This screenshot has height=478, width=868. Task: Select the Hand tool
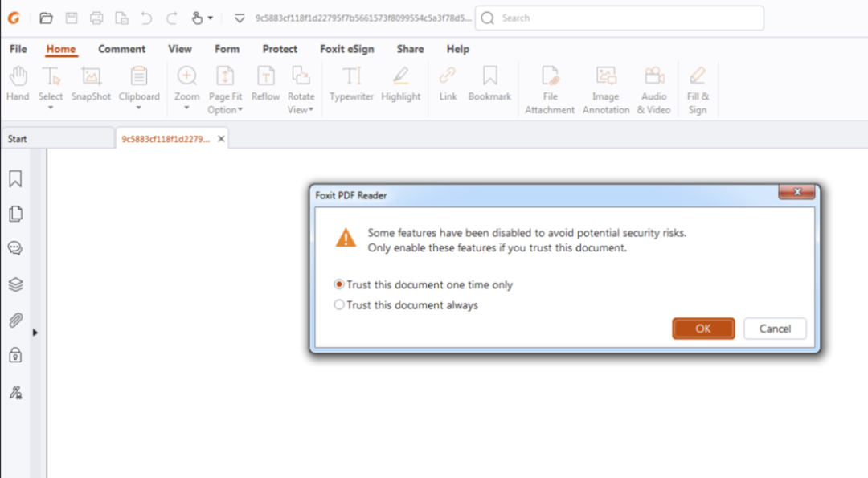point(18,83)
